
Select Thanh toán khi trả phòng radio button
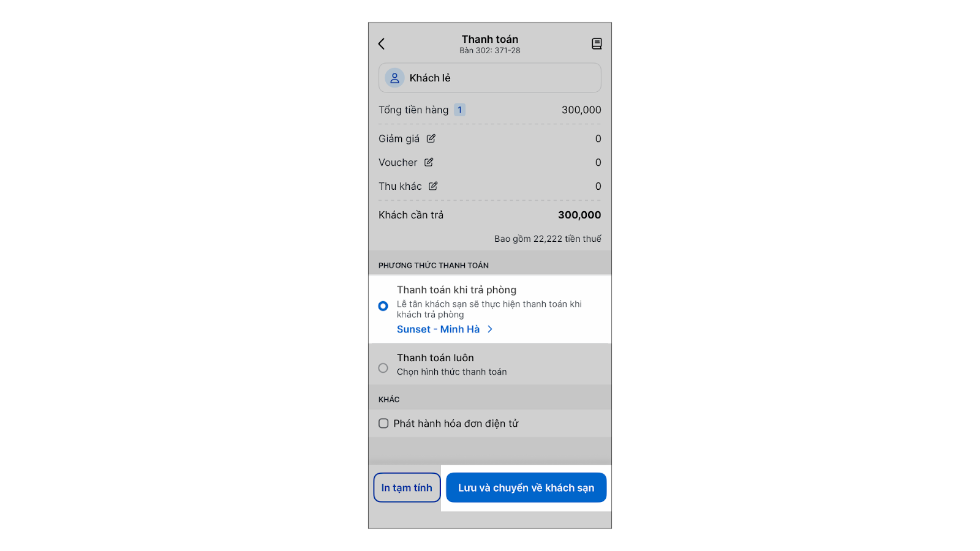(383, 306)
